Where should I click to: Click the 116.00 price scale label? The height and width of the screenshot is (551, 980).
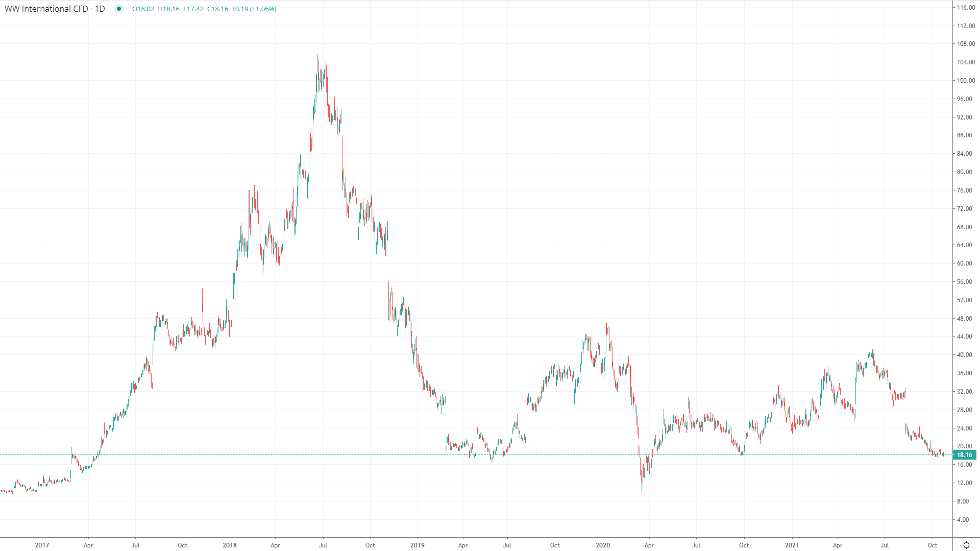(x=966, y=7)
